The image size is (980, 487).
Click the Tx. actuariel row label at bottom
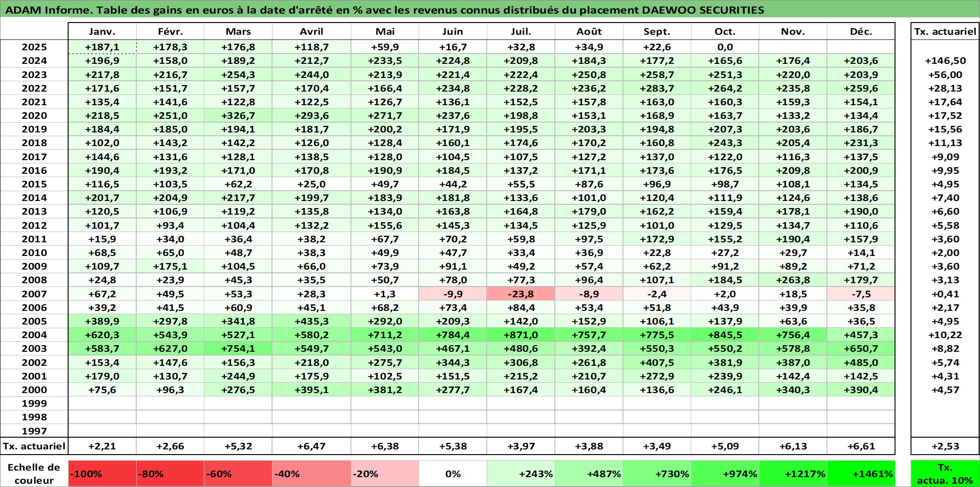(34, 446)
